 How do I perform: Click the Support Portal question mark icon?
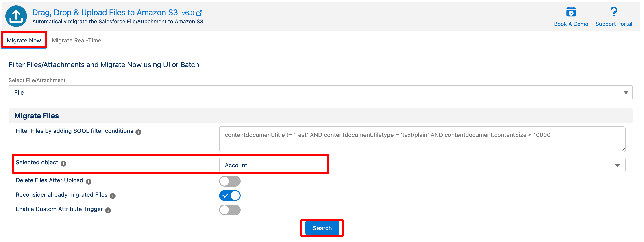click(614, 12)
